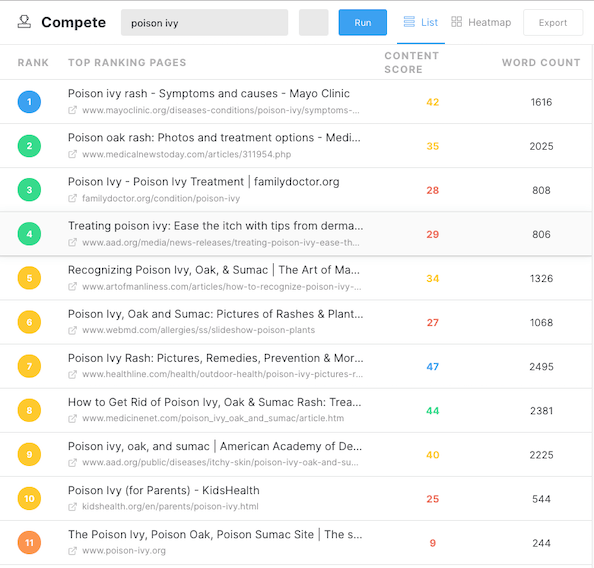
Task: Open 'Poison Ivy (for Parents) - KidsHealth' title
Action: [x=164, y=490]
